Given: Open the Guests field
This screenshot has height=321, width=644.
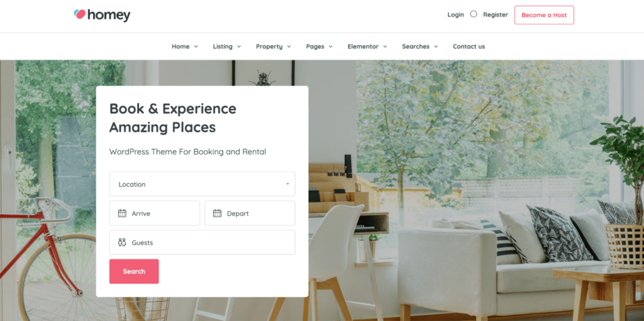Looking at the screenshot, I should 202,242.
